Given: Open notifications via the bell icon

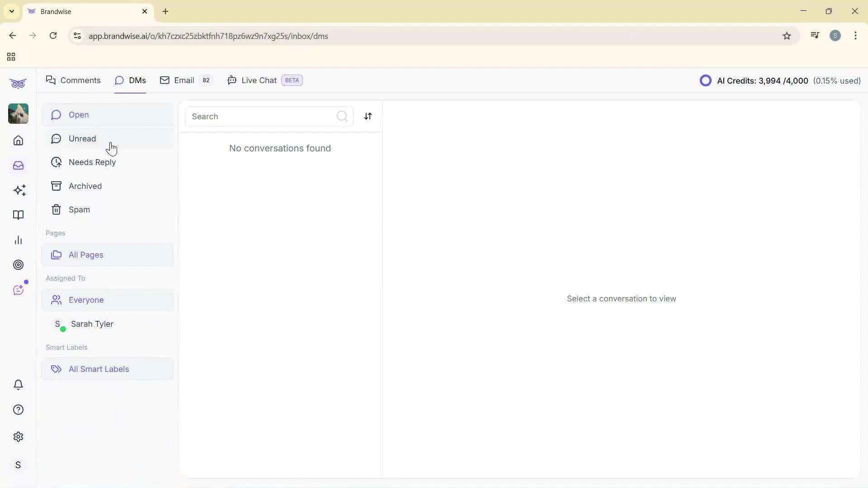Looking at the screenshot, I should pyautogui.click(x=18, y=385).
